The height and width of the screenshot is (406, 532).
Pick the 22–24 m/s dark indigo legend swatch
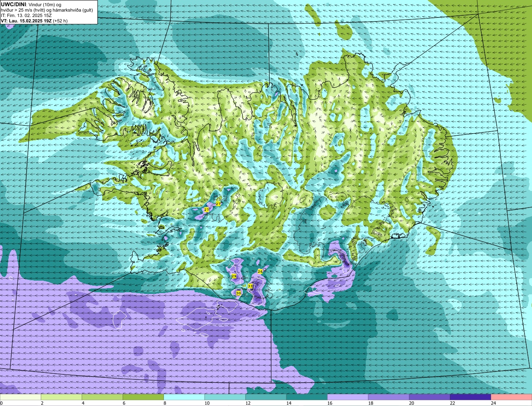470,397
